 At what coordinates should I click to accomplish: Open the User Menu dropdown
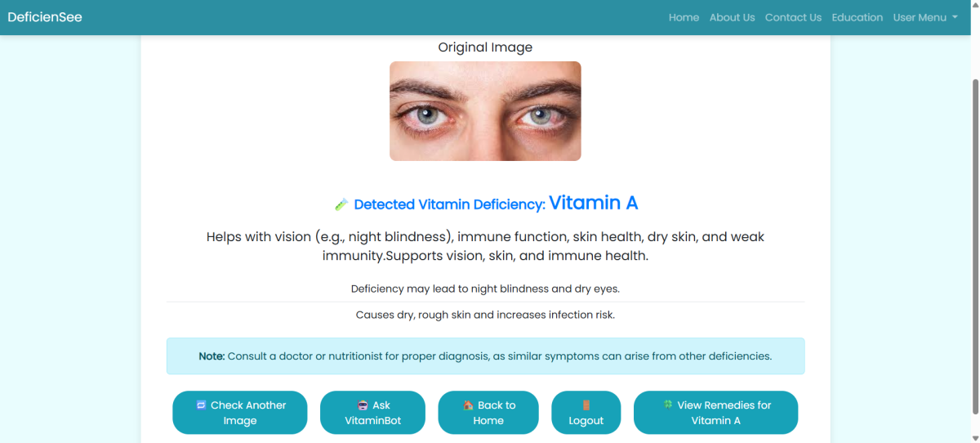click(x=925, y=17)
